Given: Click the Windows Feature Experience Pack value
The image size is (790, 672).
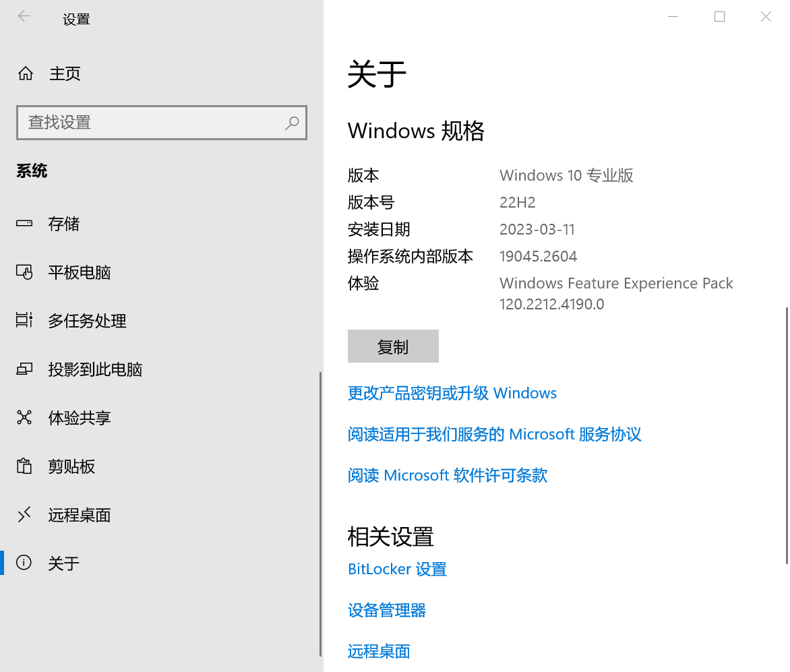Looking at the screenshot, I should pos(616,294).
